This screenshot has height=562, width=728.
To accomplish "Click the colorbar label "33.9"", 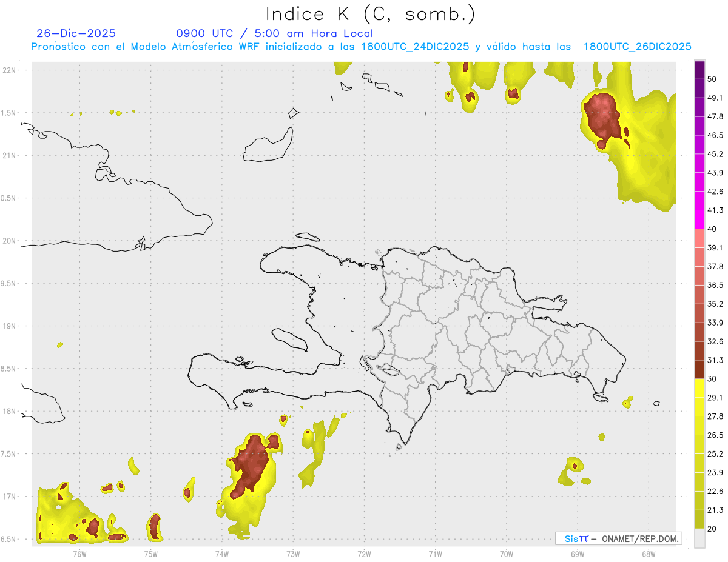I will pos(715,323).
